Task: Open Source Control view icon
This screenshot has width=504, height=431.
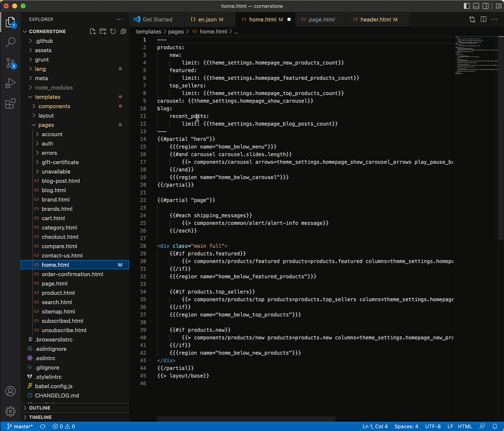Action: tap(11, 63)
